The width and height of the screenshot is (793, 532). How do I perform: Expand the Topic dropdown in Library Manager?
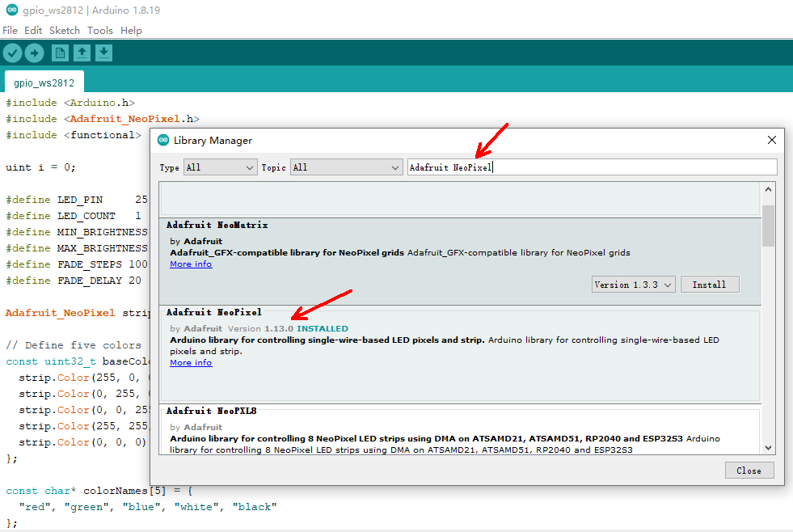click(x=347, y=167)
